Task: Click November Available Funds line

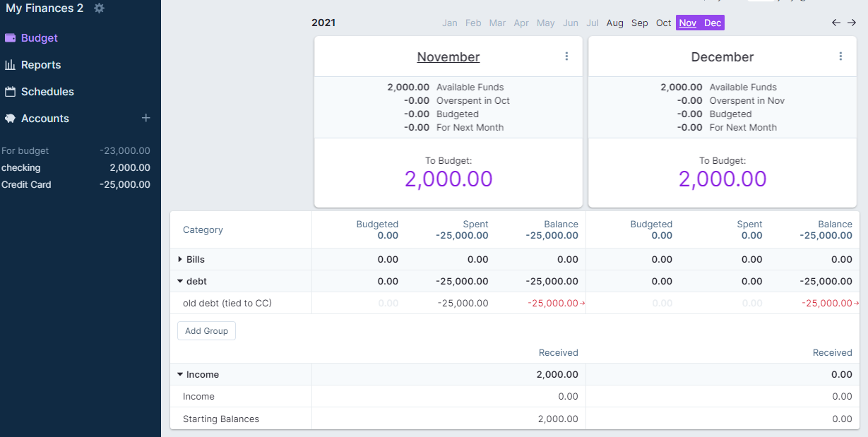Action: click(x=446, y=88)
